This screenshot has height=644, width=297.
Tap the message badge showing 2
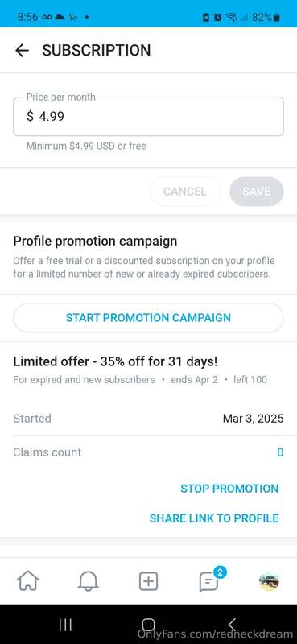[x=220, y=572]
